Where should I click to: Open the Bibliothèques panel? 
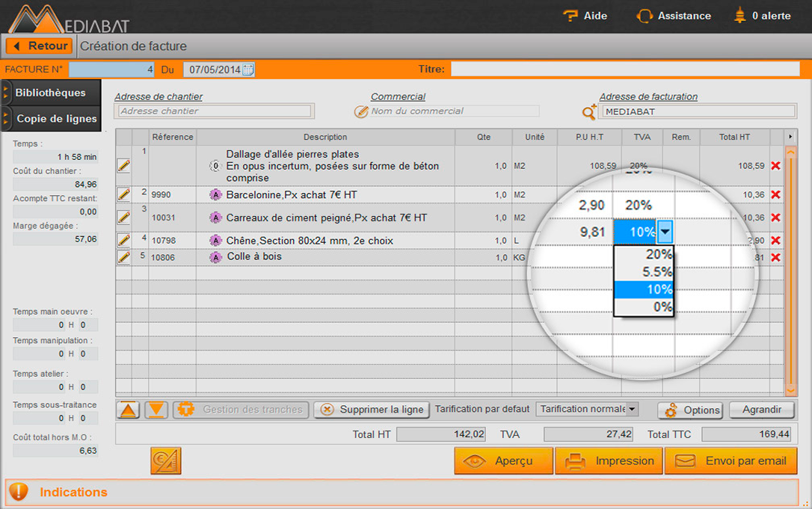[x=50, y=92]
